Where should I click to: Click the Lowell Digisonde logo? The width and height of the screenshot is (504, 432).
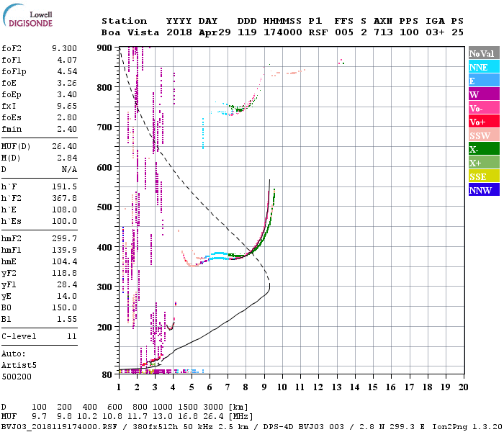click(x=27, y=16)
